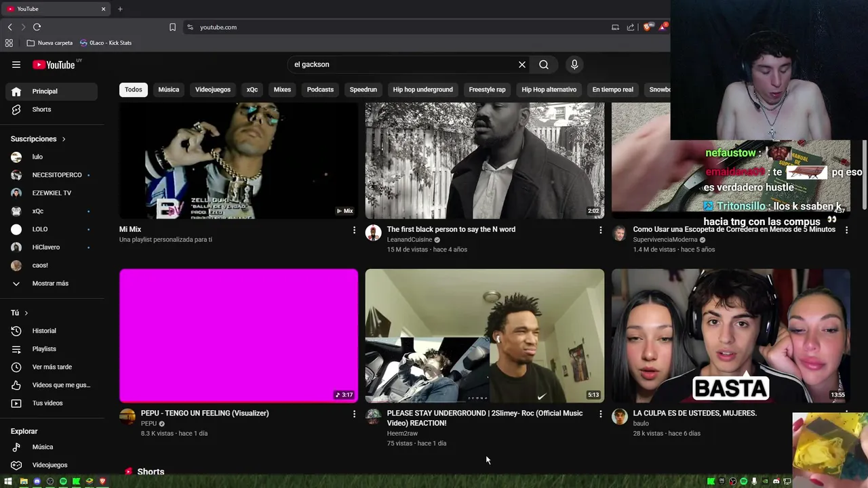Viewport: 868px width, 488px height.
Task: Open options for 'first black person' video
Action: 600,230
